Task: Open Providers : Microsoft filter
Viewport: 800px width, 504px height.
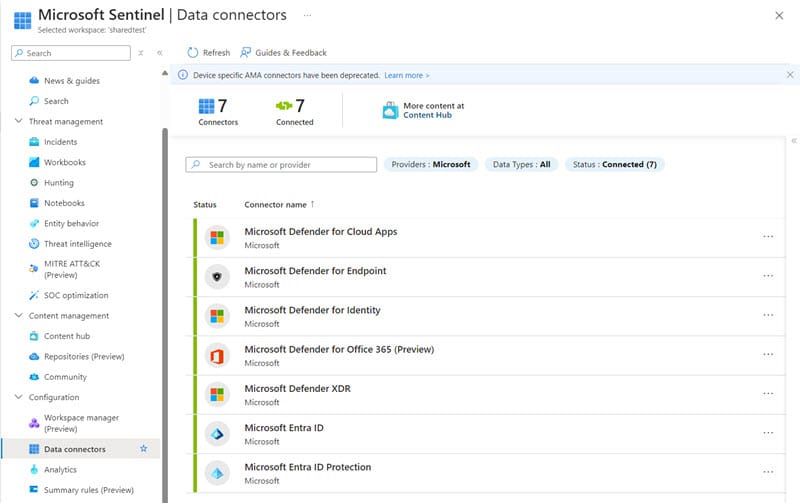Action: click(431, 165)
